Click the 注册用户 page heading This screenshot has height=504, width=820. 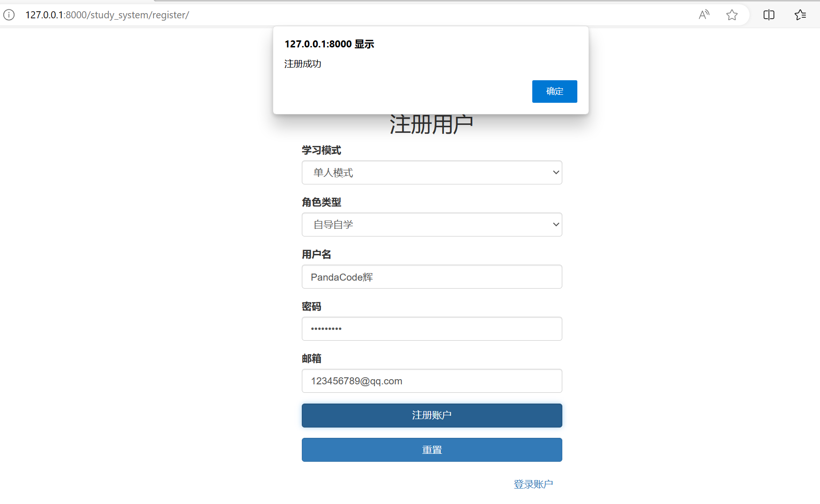pyautogui.click(x=431, y=125)
